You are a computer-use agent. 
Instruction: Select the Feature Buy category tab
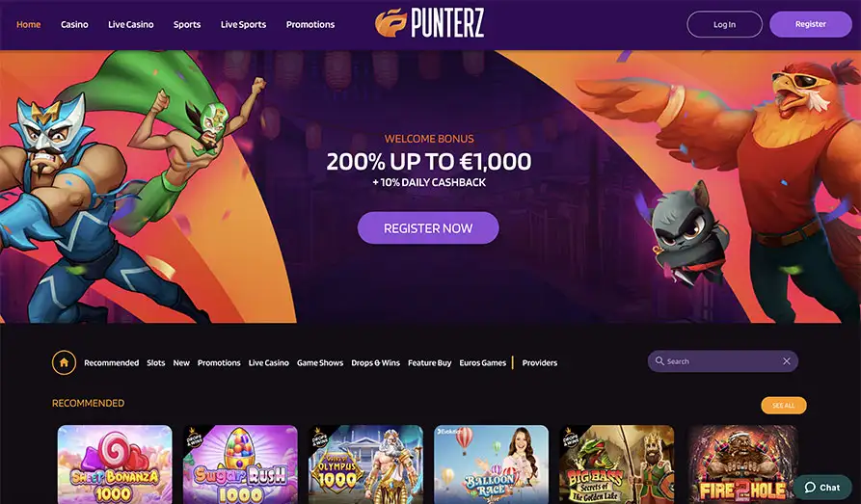[x=429, y=363]
